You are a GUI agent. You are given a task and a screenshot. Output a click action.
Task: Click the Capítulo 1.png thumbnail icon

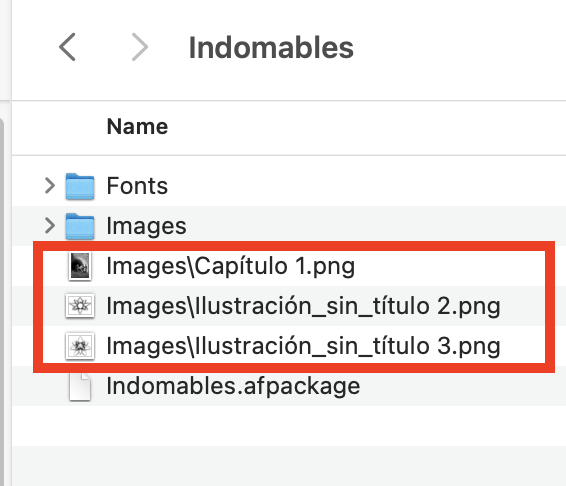point(80,266)
